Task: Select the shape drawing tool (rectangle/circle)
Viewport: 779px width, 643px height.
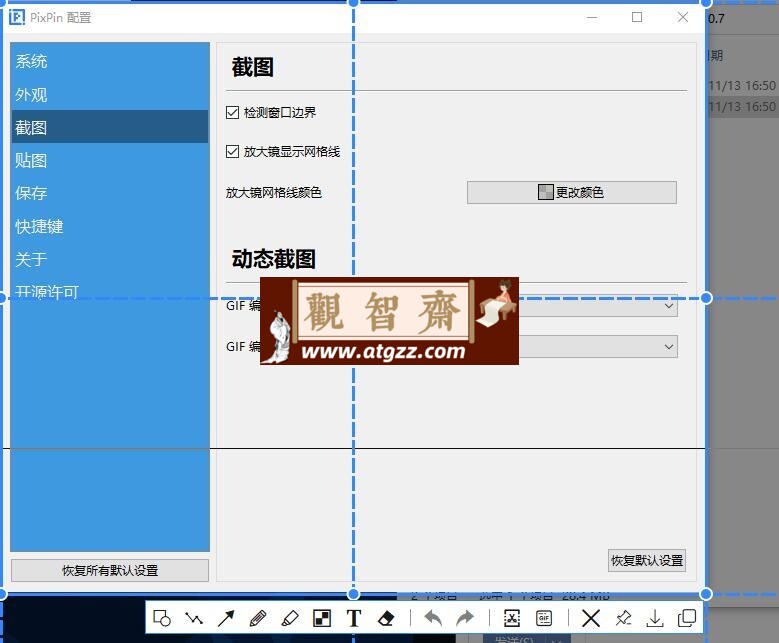Action: (162, 619)
